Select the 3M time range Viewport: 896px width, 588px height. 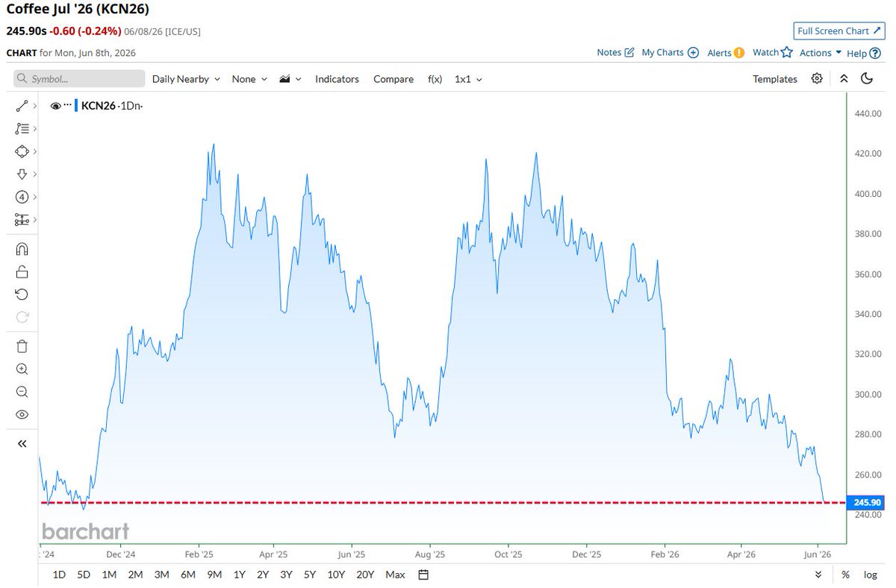coord(161,575)
